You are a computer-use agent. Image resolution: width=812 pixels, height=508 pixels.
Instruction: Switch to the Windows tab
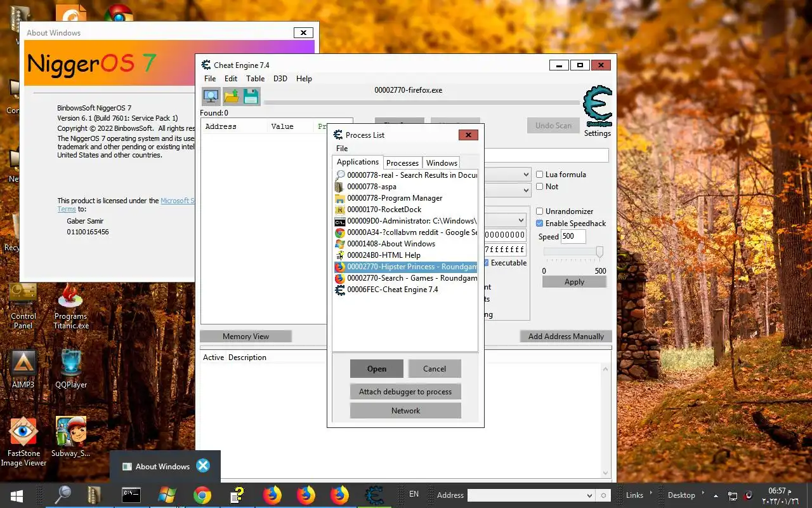click(x=442, y=163)
